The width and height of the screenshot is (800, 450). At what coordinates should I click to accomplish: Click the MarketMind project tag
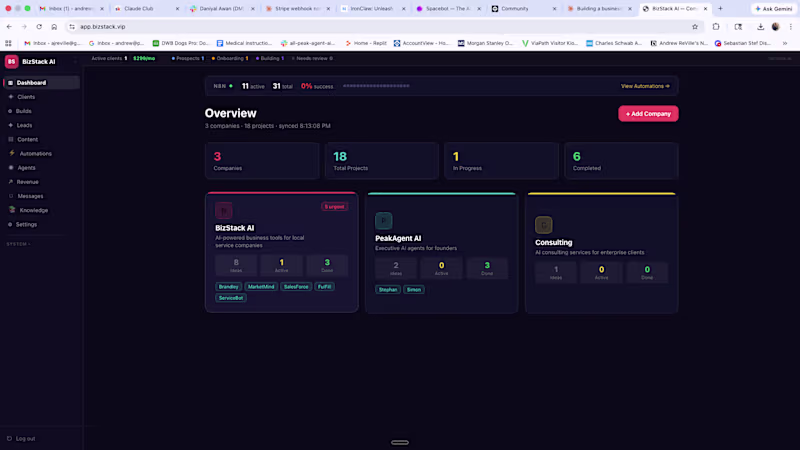click(261, 287)
